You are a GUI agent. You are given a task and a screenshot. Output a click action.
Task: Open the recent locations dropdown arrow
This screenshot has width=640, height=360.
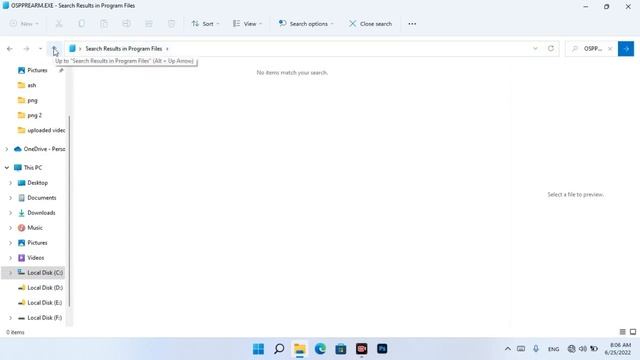tap(40, 49)
